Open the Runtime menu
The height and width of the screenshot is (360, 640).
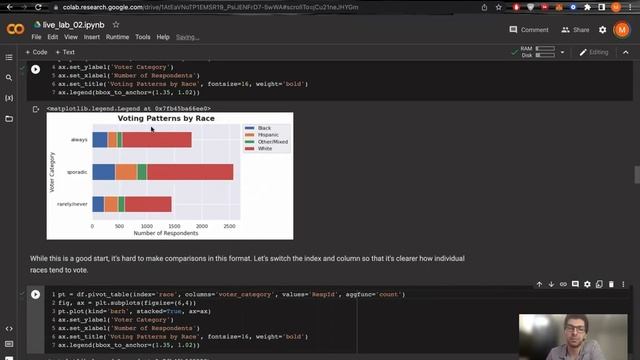[x=117, y=37]
